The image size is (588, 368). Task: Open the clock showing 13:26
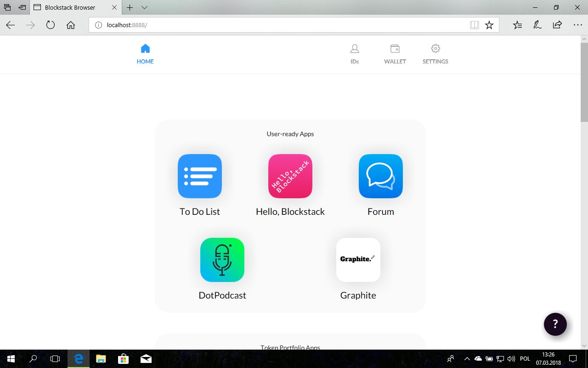tap(548, 359)
